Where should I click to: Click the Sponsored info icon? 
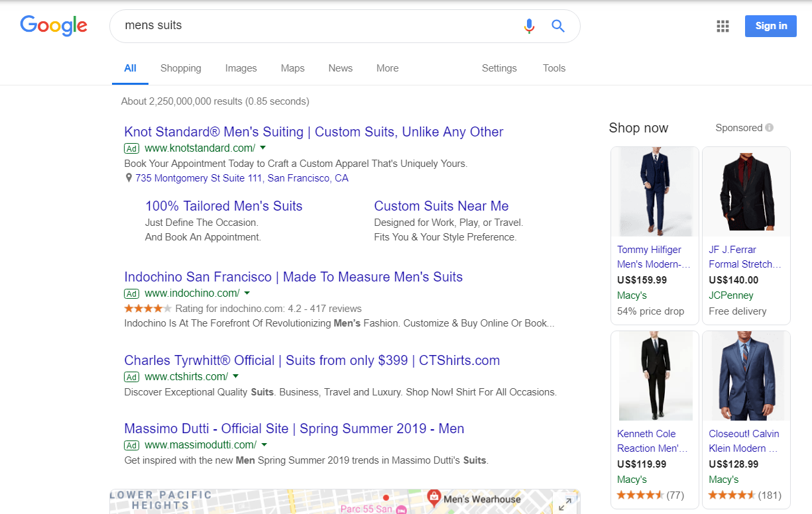click(769, 128)
